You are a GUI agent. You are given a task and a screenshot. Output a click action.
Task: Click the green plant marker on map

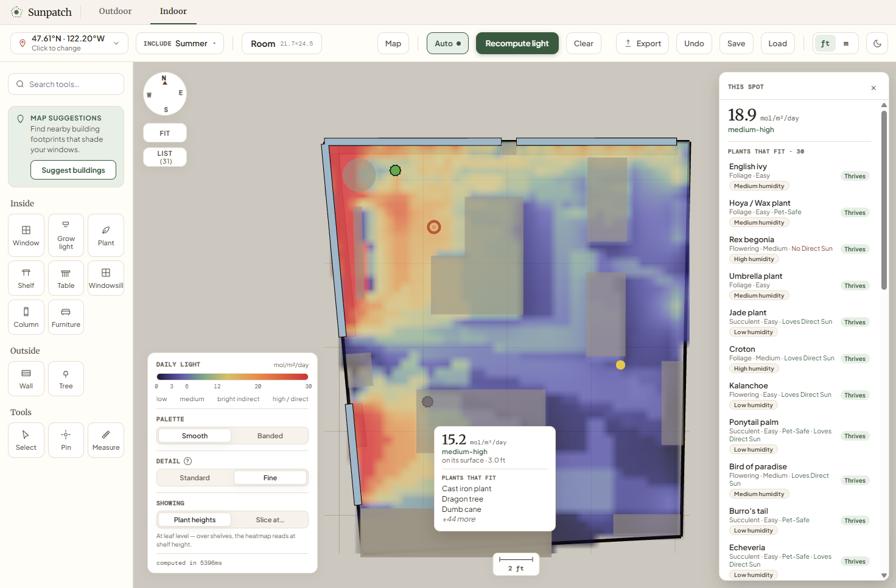coord(395,170)
